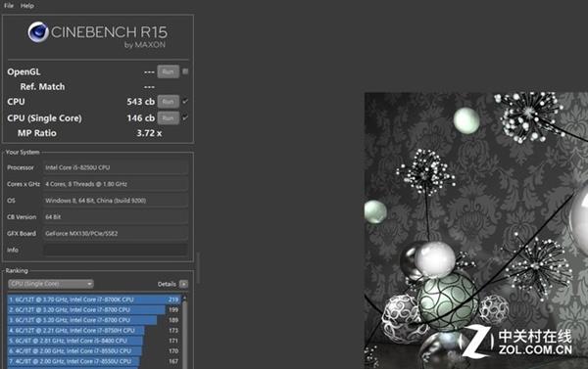The width and height of the screenshot is (588, 369).
Task: Click the 543 cb CPU score
Action: (x=140, y=102)
